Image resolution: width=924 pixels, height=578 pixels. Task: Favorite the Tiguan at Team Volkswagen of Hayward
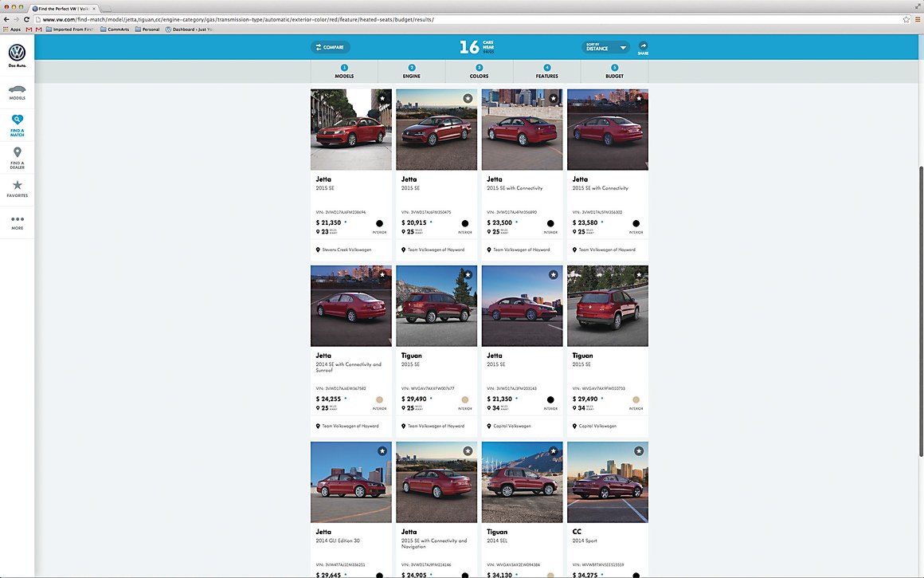click(x=468, y=274)
